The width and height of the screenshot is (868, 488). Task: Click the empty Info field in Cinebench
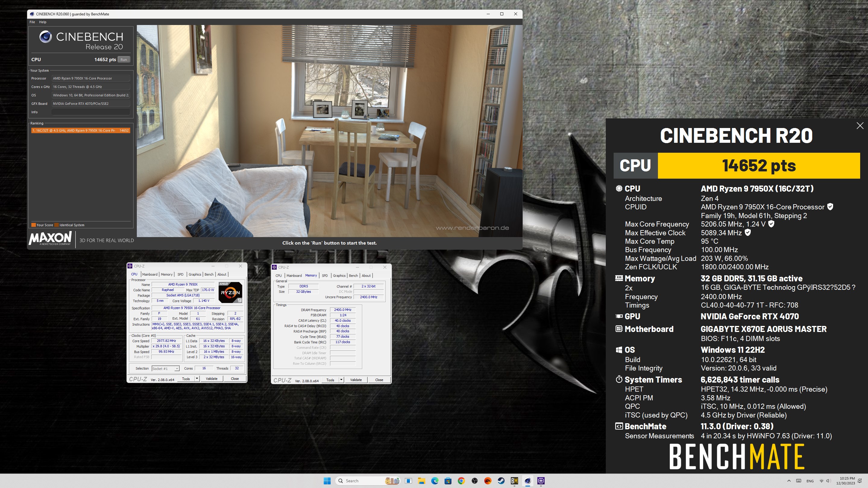pos(91,112)
